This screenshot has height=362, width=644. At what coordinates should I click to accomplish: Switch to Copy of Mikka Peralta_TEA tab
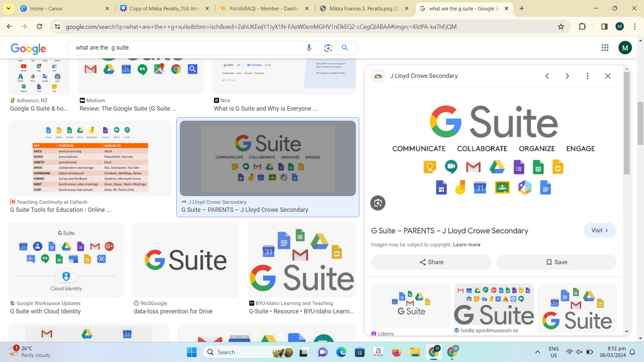pos(165,8)
